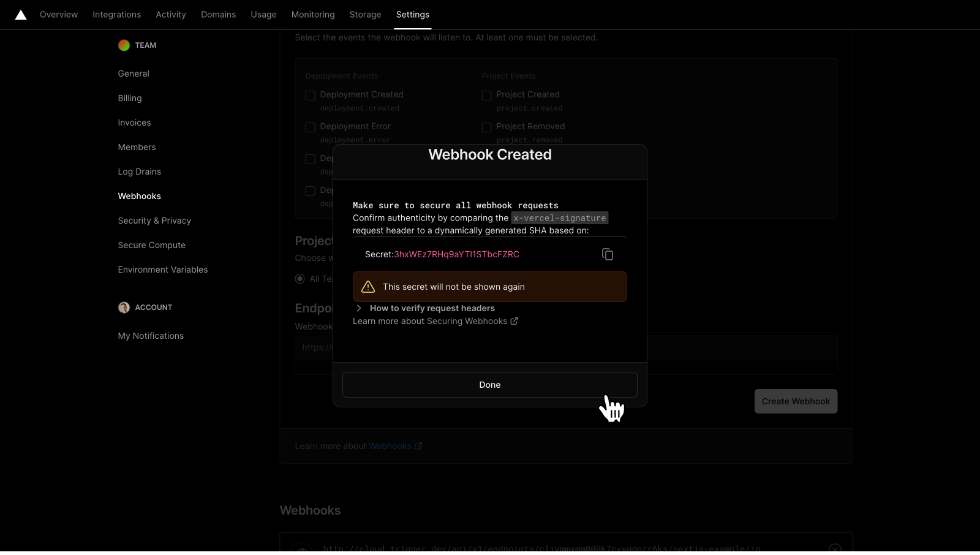Click the secret value 3hxWEz7RHq9aYTl1STbcFZRC
The image size is (980, 555).
pyautogui.click(x=457, y=254)
